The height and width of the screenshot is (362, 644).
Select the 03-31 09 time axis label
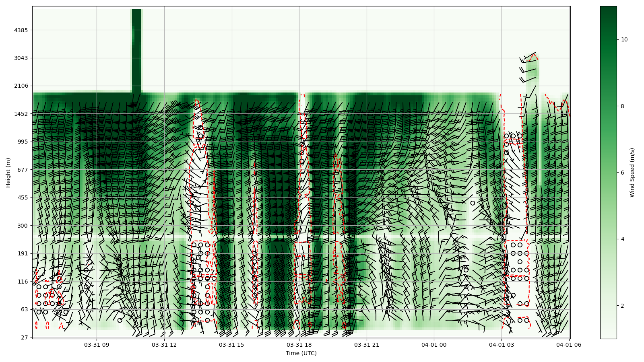click(x=97, y=345)
